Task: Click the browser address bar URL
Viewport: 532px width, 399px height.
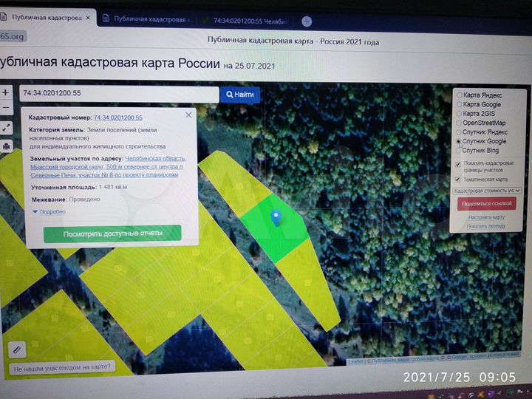Action: coord(13,36)
